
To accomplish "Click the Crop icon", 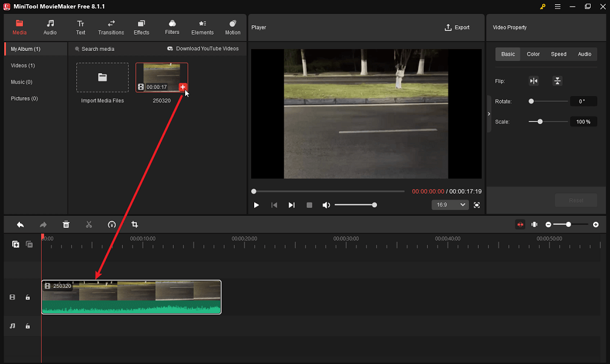I will click(134, 224).
